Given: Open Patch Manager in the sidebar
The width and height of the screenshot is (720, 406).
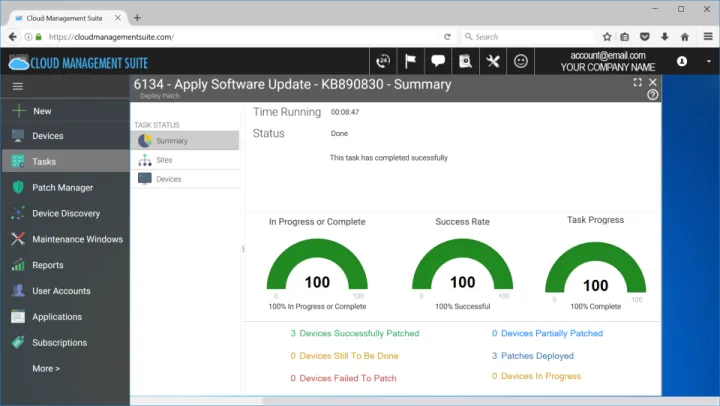Looking at the screenshot, I should coord(62,187).
